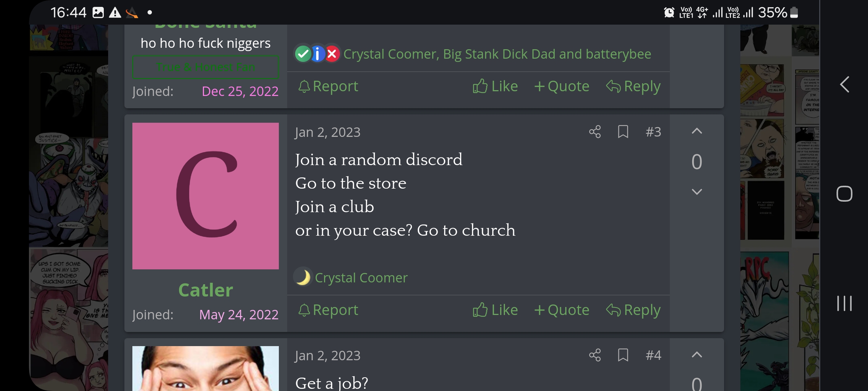The width and height of the screenshot is (868, 391).
Task: Like the post by Catler
Action: click(495, 310)
